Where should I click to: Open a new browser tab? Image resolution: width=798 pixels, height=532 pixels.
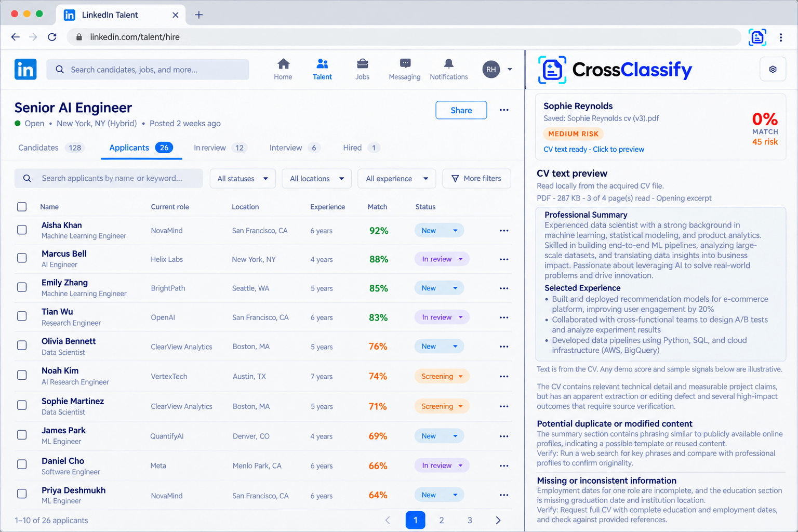coord(198,15)
